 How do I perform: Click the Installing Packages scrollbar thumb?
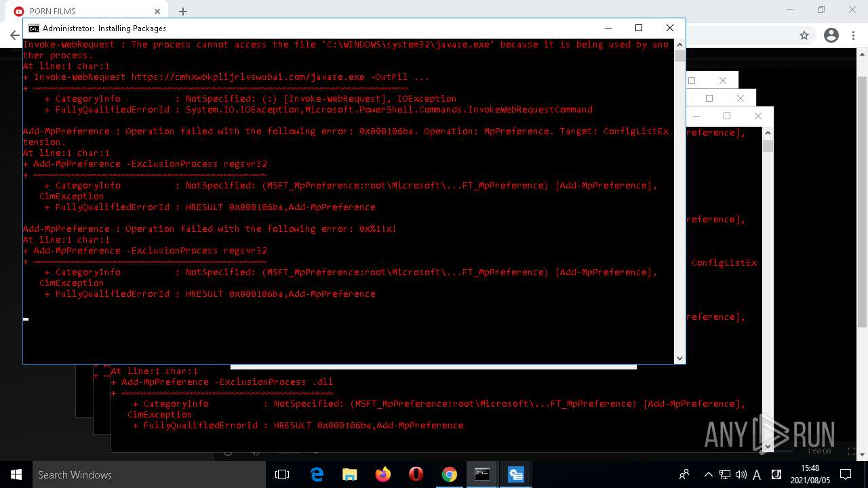(679, 56)
